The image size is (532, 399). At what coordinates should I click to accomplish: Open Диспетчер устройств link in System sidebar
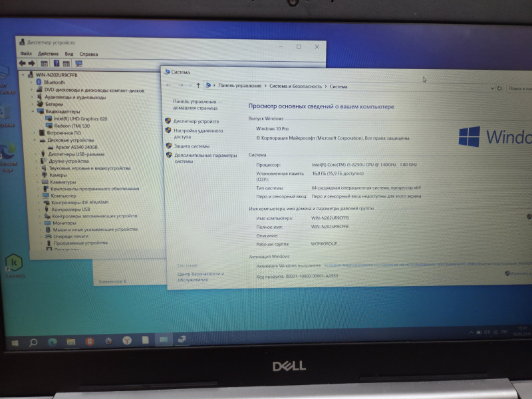196,122
